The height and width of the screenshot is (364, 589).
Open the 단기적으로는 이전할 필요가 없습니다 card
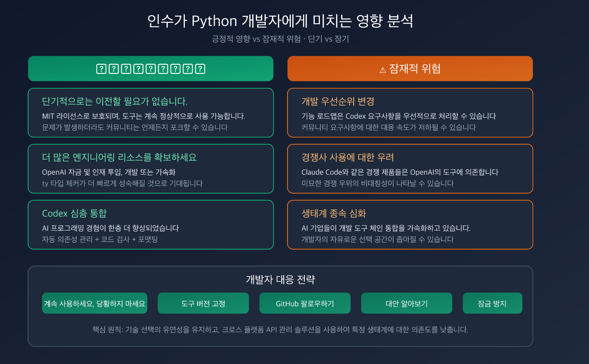point(150,113)
